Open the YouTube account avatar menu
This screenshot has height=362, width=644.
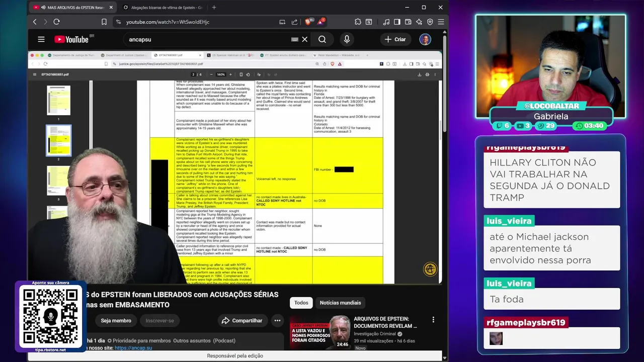tap(425, 39)
